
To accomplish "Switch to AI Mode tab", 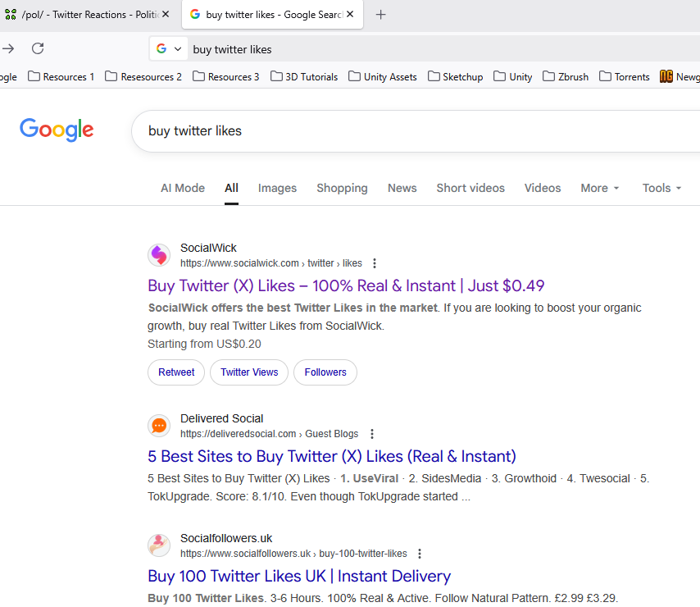I will click(183, 188).
